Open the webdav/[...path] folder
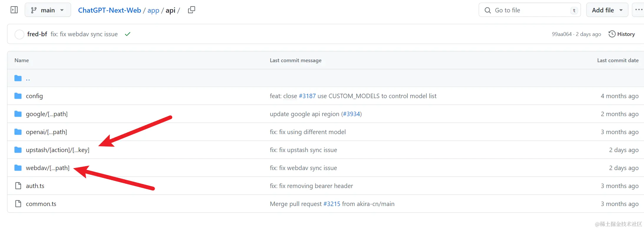 48,168
